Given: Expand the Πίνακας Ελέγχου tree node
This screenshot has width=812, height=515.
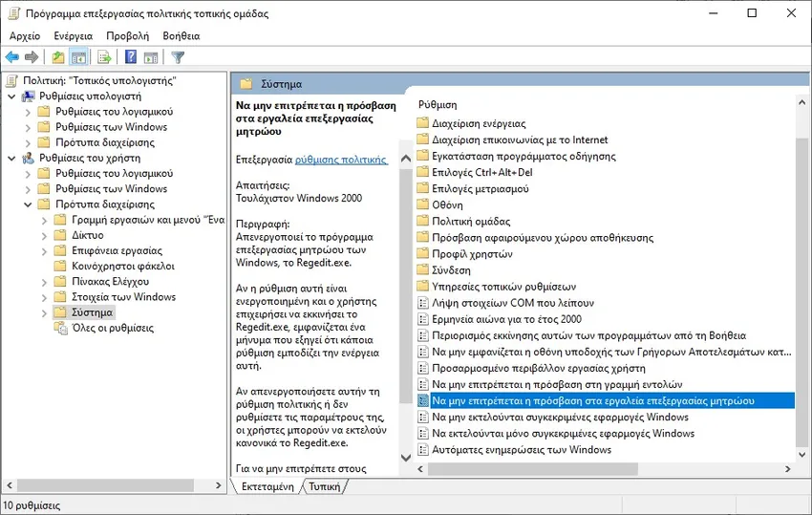Looking at the screenshot, I should click(45, 283).
